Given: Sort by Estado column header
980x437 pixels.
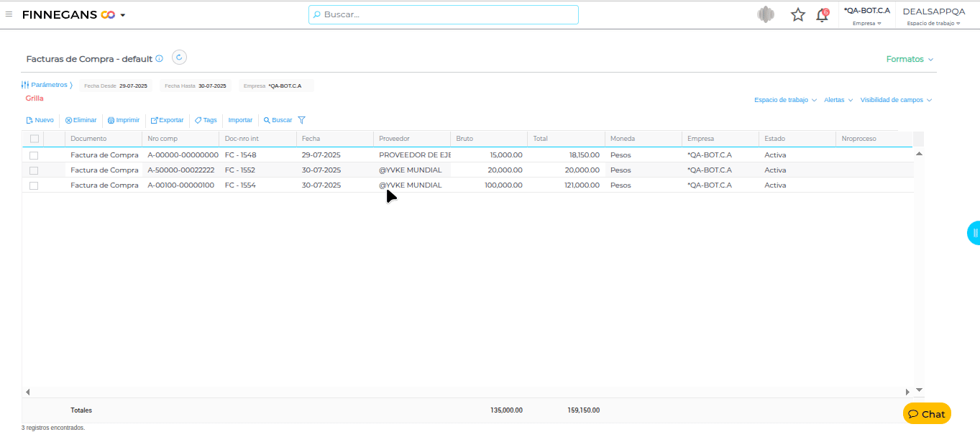Looking at the screenshot, I should [797, 139].
